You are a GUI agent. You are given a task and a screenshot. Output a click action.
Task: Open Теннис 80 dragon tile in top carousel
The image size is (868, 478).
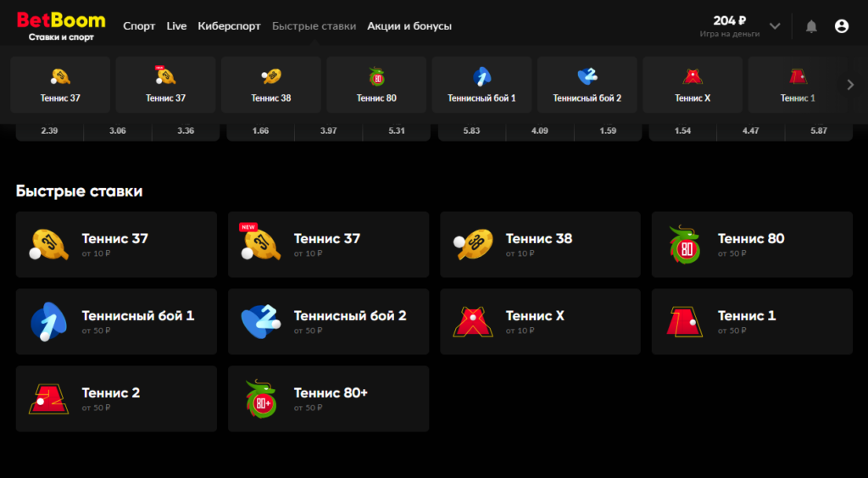(376, 85)
